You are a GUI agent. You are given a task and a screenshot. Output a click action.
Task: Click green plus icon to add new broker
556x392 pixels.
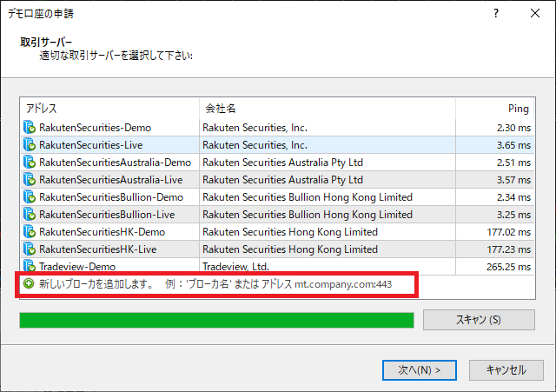pos(29,283)
